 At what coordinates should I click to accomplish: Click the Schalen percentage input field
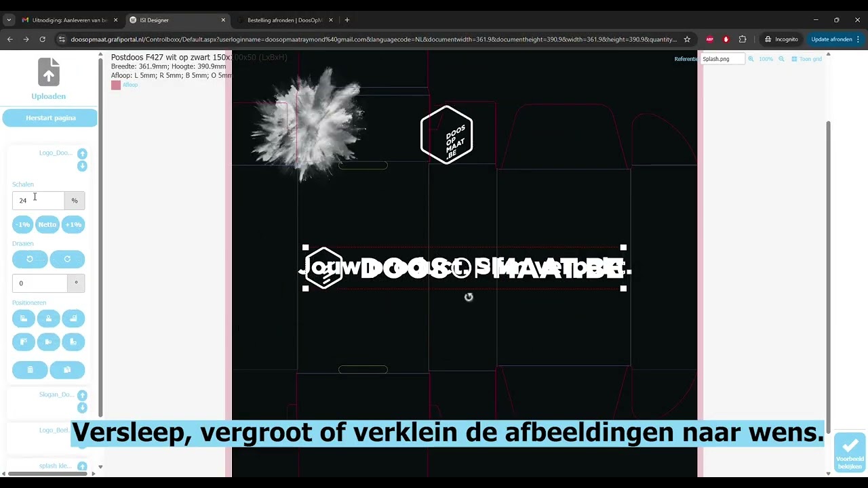point(39,200)
